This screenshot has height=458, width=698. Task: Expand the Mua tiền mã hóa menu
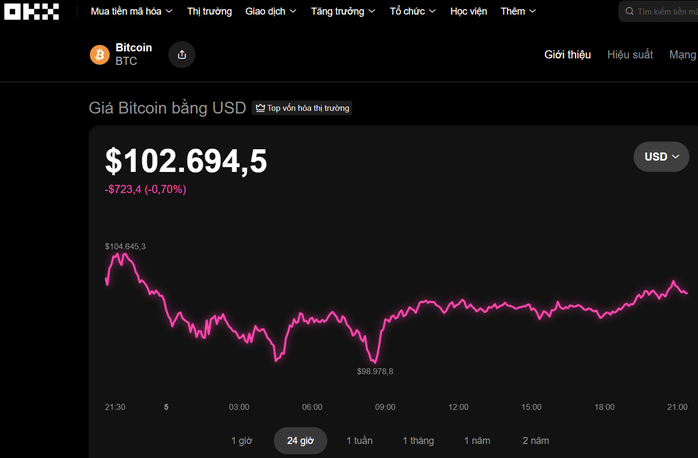click(131, 12)
